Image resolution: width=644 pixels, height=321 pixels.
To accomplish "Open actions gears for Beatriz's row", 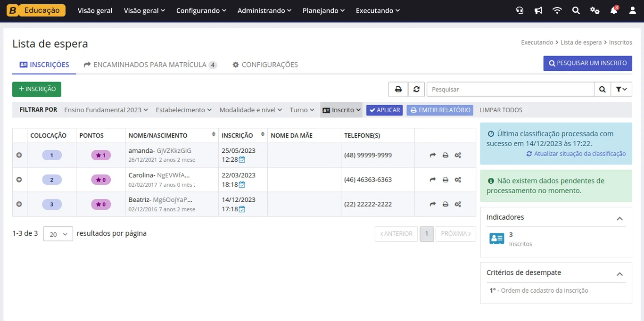I will tap(458, 204).
